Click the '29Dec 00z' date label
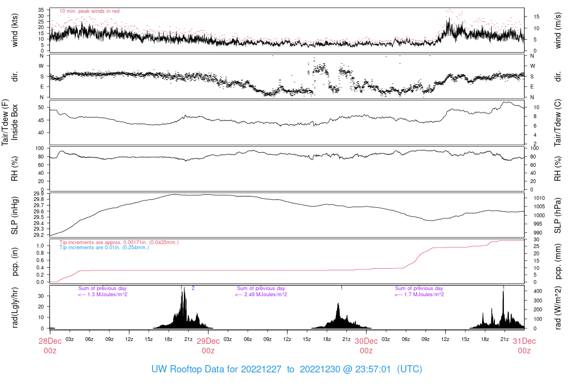 (208, 346)
